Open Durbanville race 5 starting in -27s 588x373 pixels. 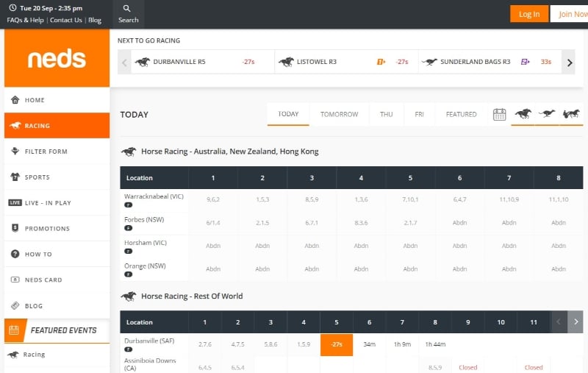[x=337, y=344]
